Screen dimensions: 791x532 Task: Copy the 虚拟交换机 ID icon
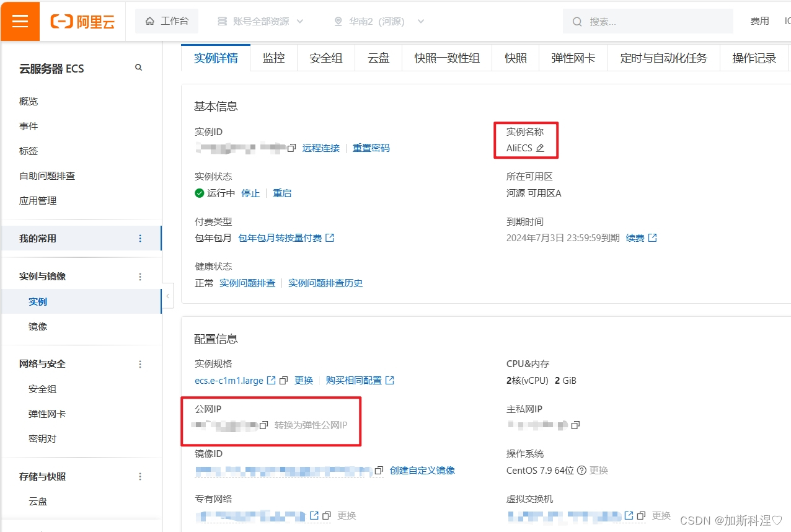pos(642,515)
